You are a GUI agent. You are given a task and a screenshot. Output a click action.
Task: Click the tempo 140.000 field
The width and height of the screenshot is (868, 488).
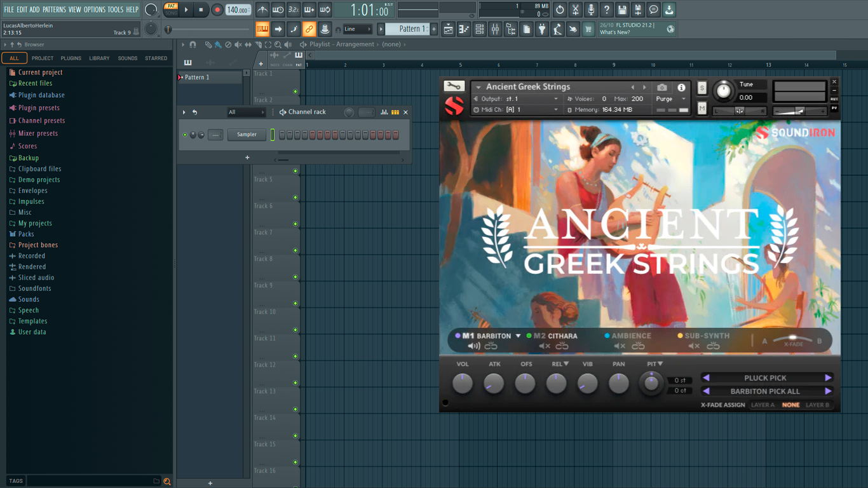coord(238,10)
